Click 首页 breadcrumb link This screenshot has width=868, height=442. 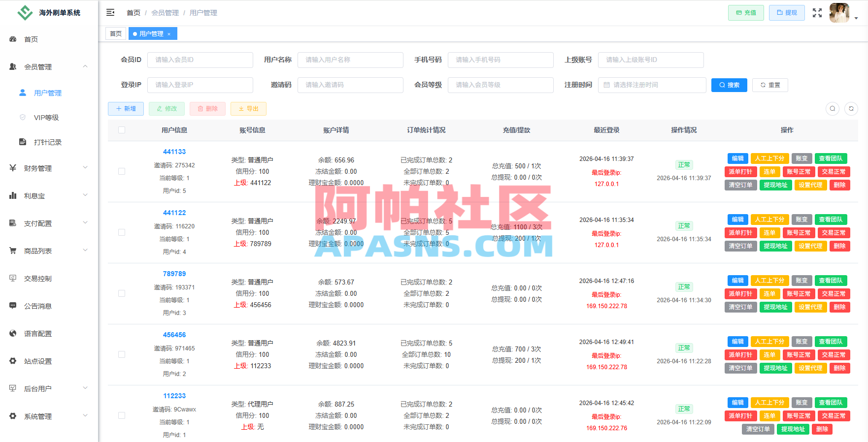(134, 13)
